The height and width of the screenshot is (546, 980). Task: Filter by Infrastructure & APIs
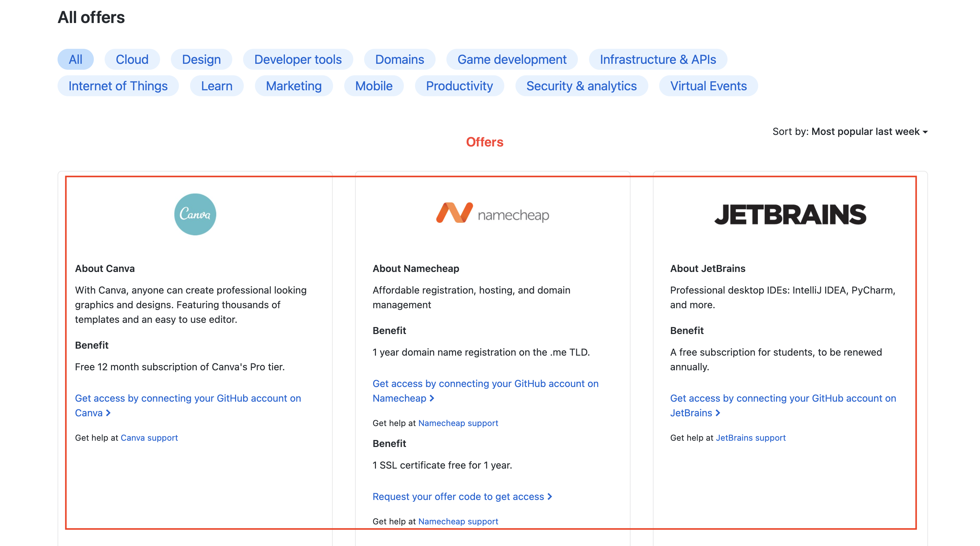pyautogui.click(x=658, y=59)
